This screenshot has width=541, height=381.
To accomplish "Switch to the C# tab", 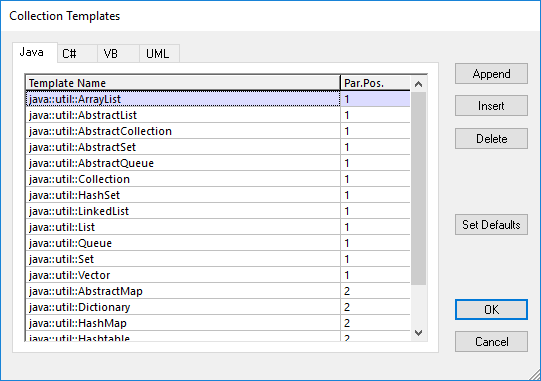I will click(x=77, y=53).
